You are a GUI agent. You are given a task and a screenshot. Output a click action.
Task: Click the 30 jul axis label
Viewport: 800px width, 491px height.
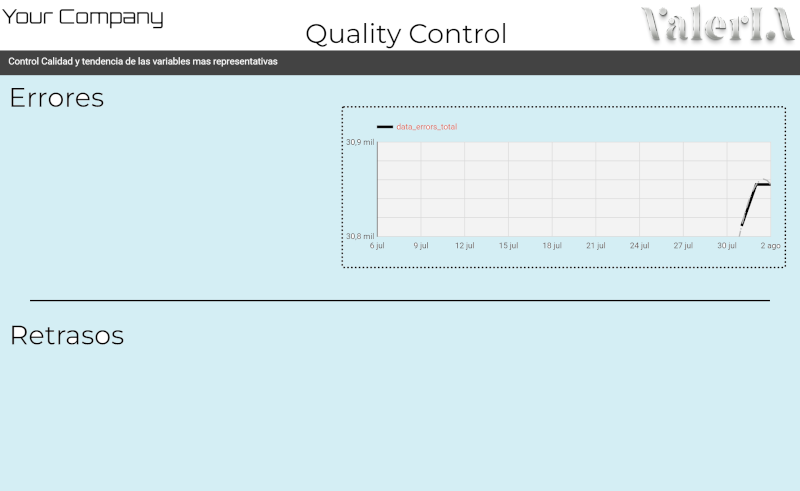pos(727,246)
